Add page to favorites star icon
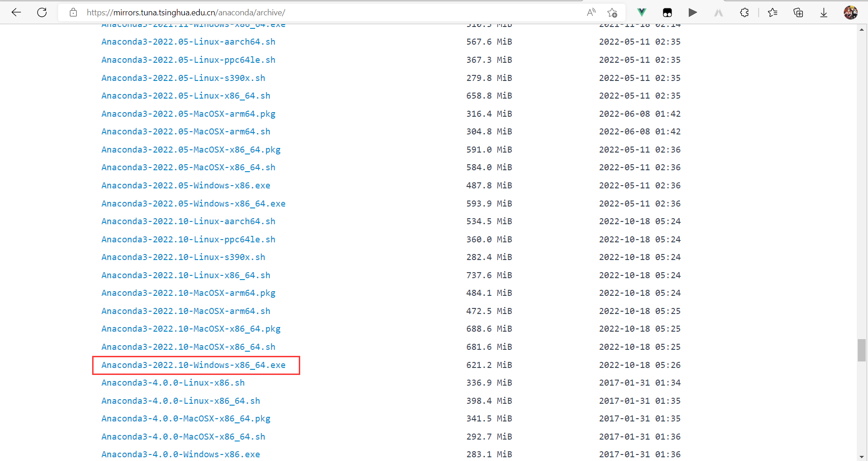Viewport: 868px width, 461px height. pyautogui.click(x=612, y=13)
